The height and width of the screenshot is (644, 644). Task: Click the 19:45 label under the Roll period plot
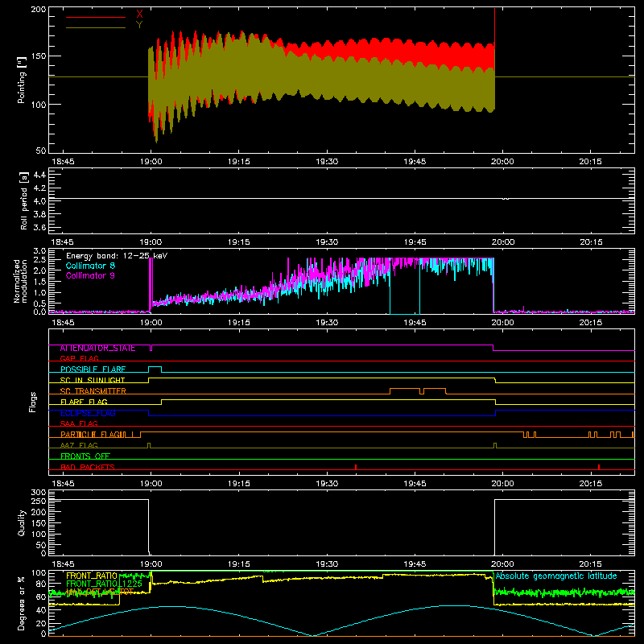coord(415,242)
